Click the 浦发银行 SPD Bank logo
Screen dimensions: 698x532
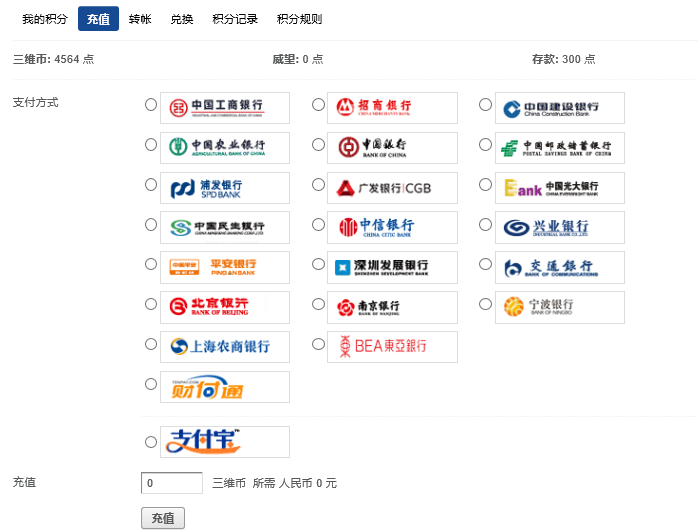[x=225, y=188]
